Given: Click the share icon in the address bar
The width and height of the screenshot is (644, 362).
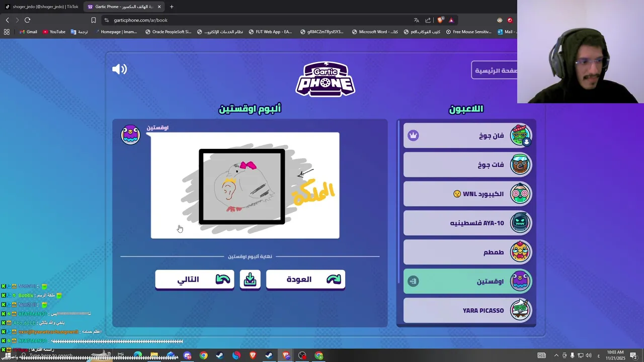Looking at the screenshot, I should click(x=428, y=20).
